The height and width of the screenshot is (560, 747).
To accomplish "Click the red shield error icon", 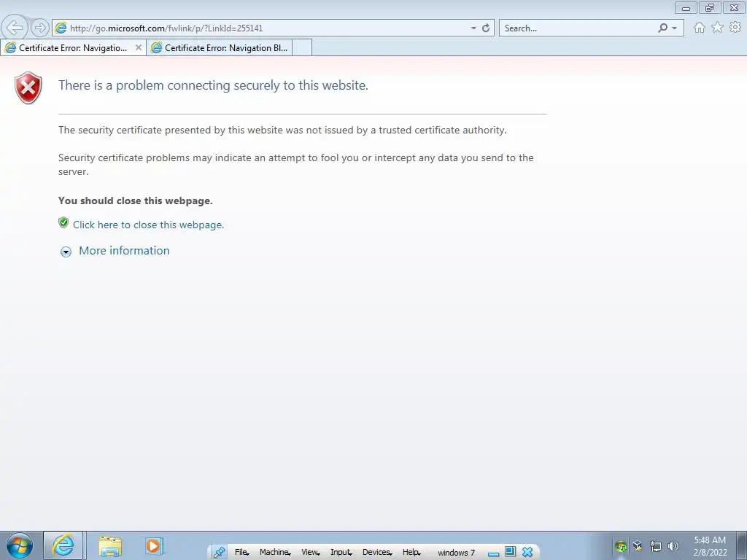I will (x=28, y=88).
